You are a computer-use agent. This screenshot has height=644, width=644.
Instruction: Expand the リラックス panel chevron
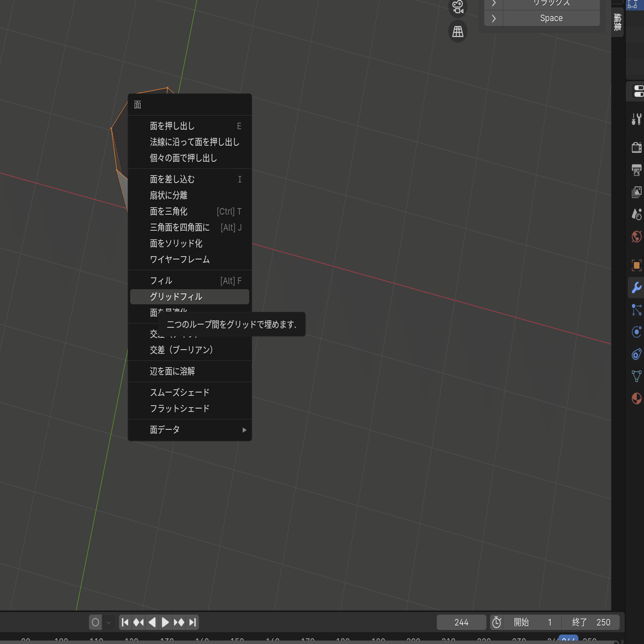pos(493,3)
